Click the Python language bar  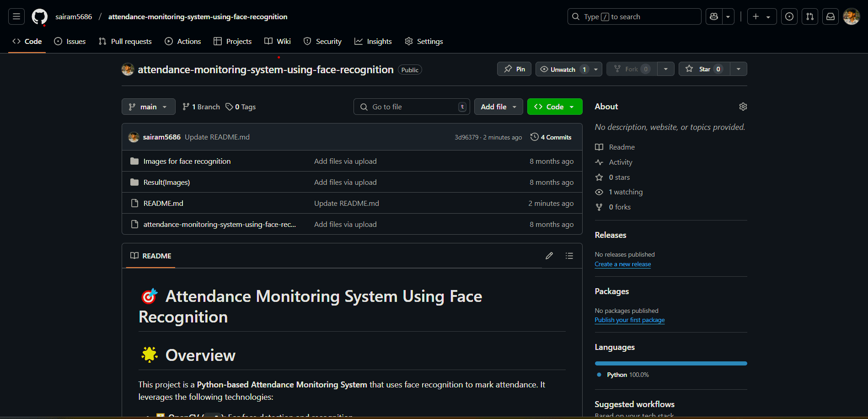[x=670, y=364]
